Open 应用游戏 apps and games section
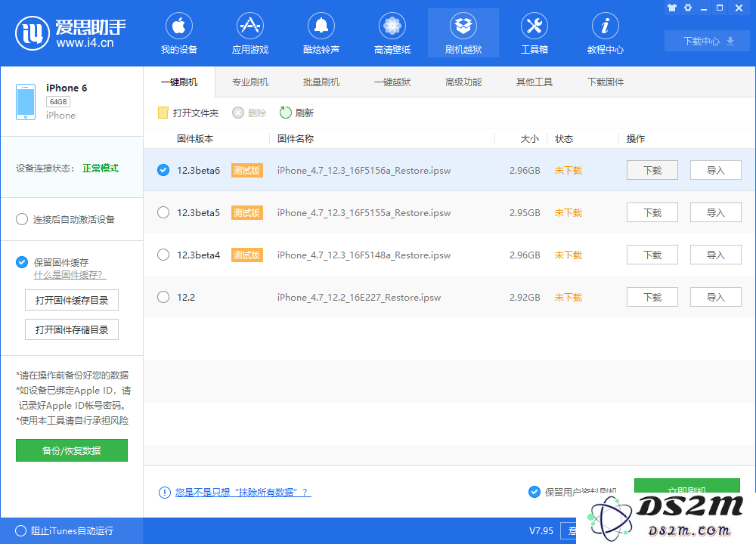 pos(249,33)
